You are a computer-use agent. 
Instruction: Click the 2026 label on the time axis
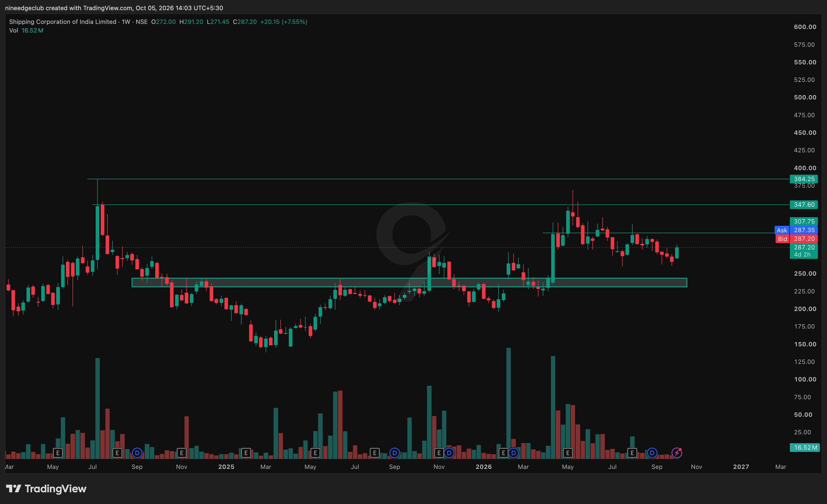(x=484, y=467)
